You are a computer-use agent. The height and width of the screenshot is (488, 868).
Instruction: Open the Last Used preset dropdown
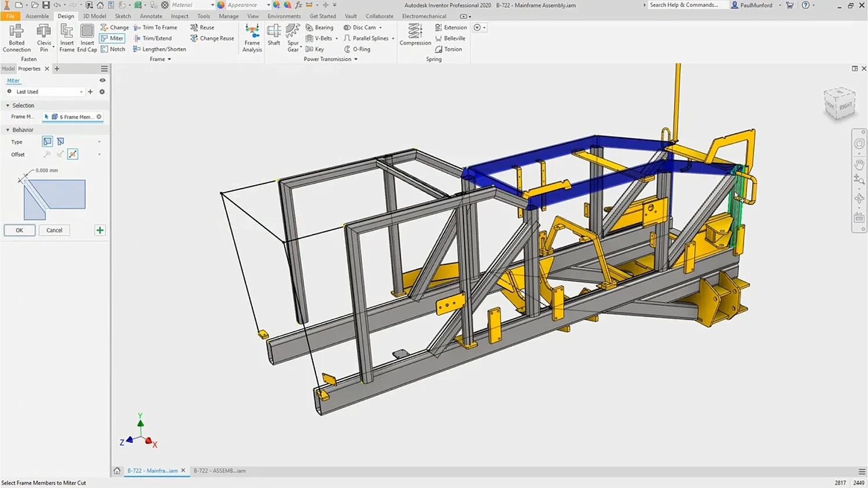pos(81,92)
